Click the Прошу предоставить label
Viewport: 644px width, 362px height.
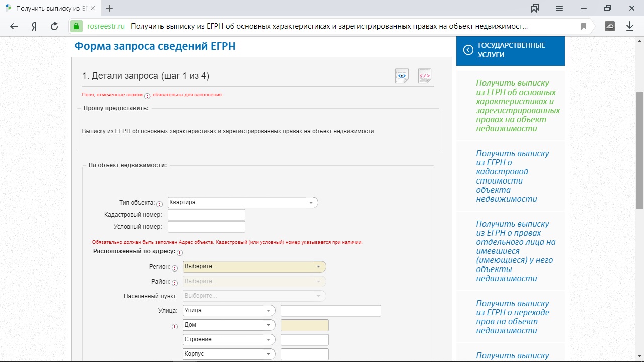coord(116,108)
